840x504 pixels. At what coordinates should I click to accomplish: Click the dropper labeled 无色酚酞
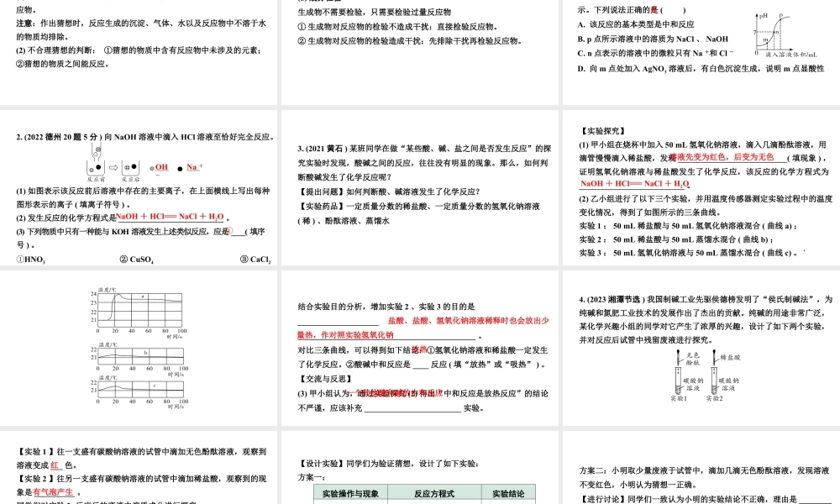point(678,356)
